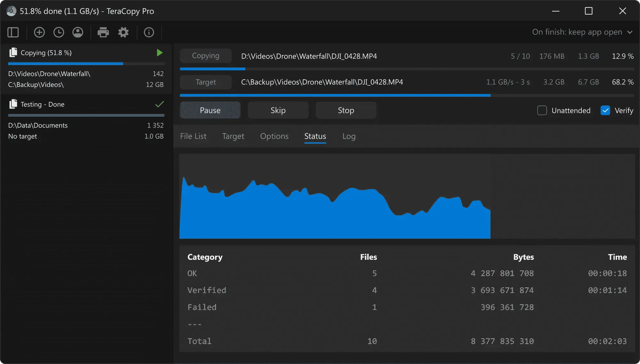
Task: Click source file path DJI_0428.MP4
Action: (309, 56)
